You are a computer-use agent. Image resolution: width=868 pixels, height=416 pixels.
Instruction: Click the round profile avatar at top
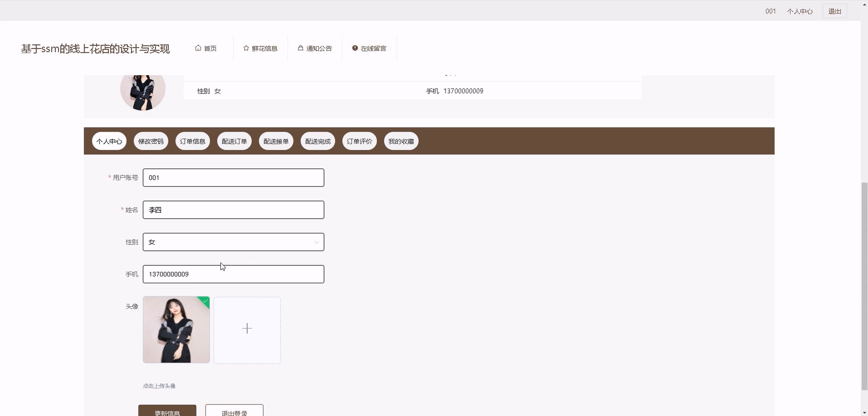143,93
